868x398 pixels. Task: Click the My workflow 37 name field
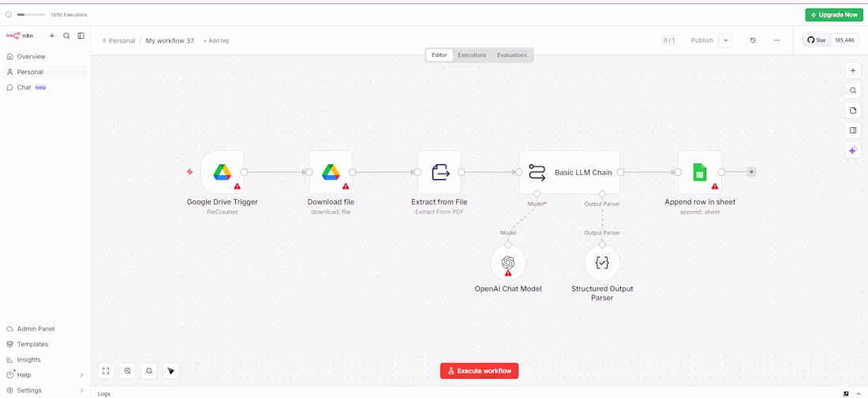coord(170,41)
